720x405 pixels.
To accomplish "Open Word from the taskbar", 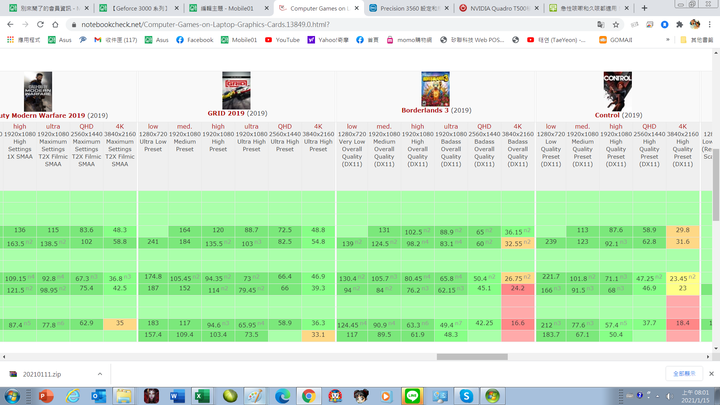I will 177,396.
